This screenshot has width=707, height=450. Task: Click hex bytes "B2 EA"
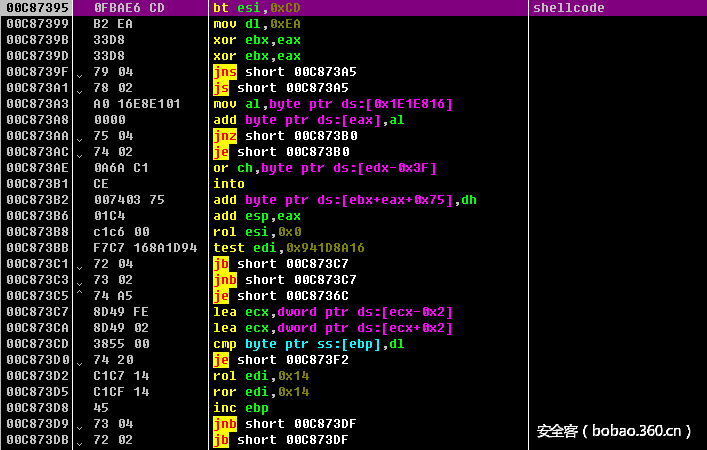click(x=113, y=24)
